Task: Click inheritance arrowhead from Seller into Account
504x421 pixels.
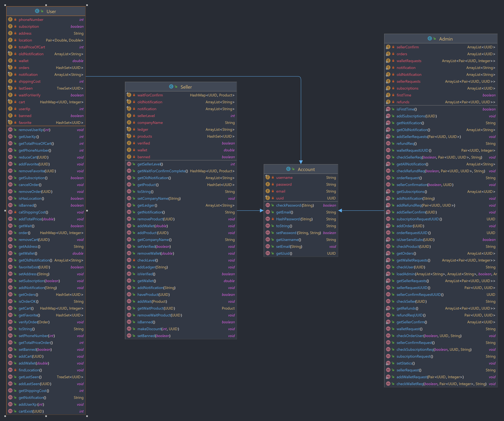Action: click(261, 210)
